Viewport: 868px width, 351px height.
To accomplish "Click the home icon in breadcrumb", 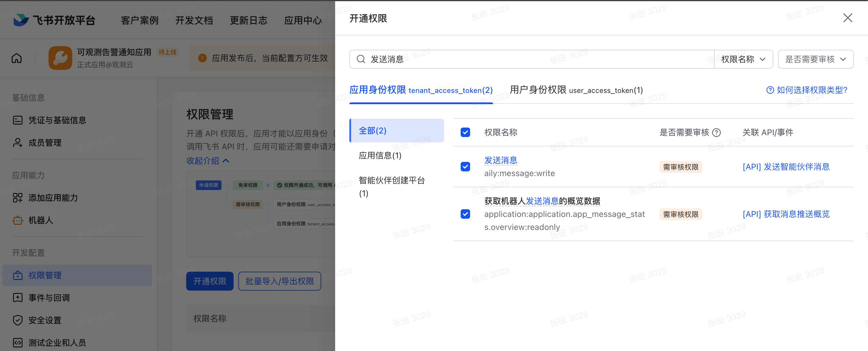I will coord(17,58).
